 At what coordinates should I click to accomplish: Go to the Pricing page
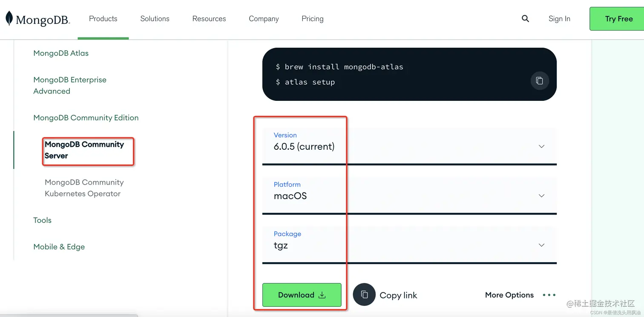pos(313,19)
